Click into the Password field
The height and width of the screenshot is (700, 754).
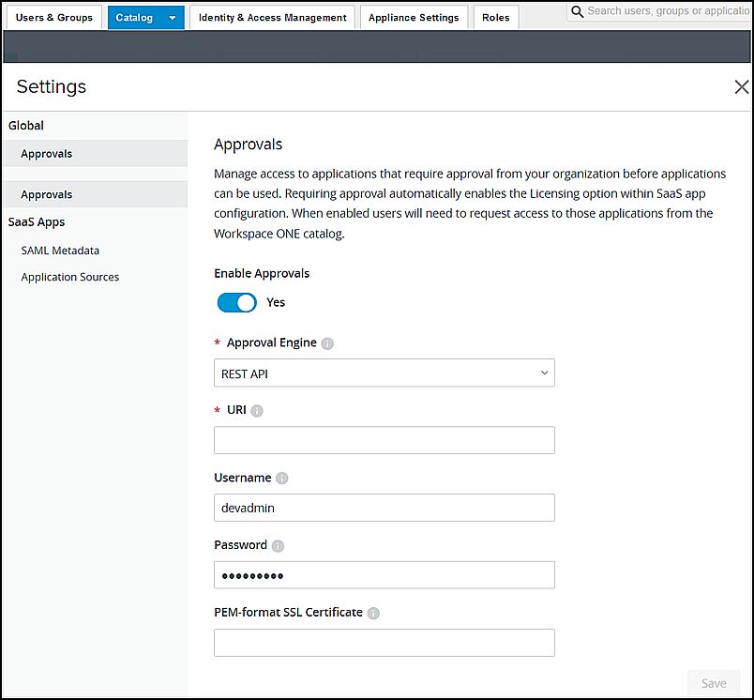tap(385, 575)
